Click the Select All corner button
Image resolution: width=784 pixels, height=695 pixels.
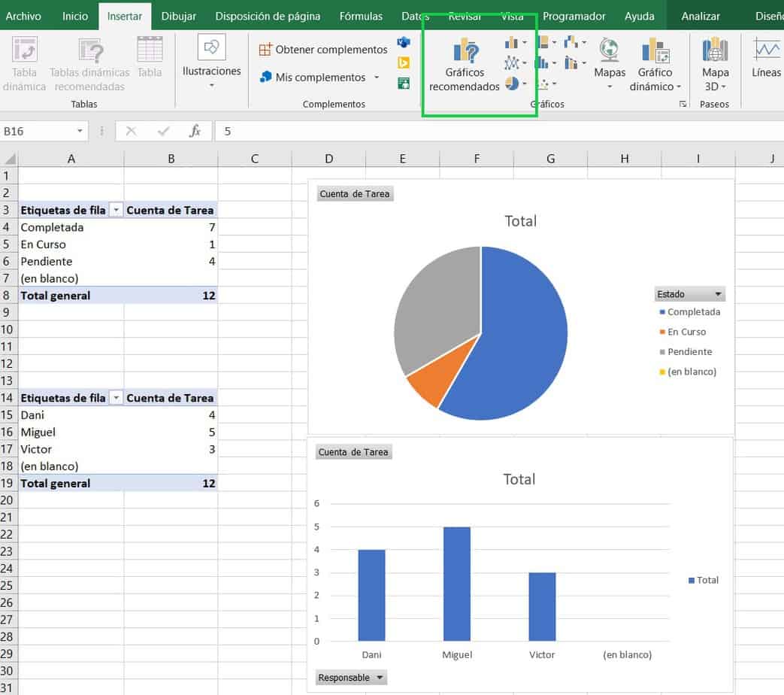click(x=9, y=159)
